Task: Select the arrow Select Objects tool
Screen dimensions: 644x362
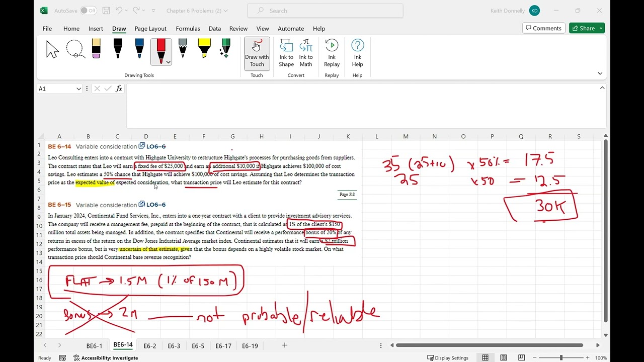Action: 52,50
